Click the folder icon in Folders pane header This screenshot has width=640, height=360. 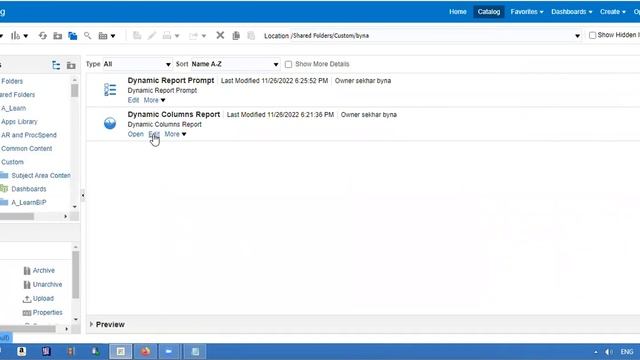tap(71, 65)
